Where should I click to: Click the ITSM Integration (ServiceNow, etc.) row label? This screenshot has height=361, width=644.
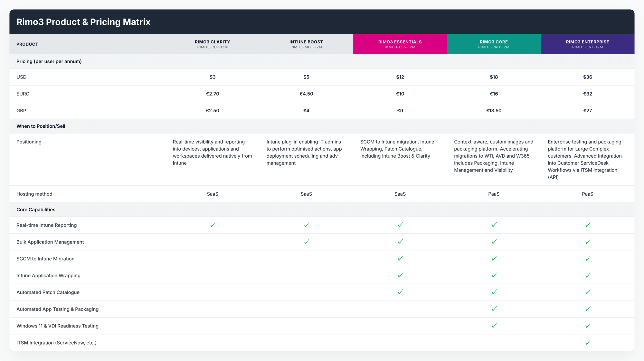coord(56,343)
